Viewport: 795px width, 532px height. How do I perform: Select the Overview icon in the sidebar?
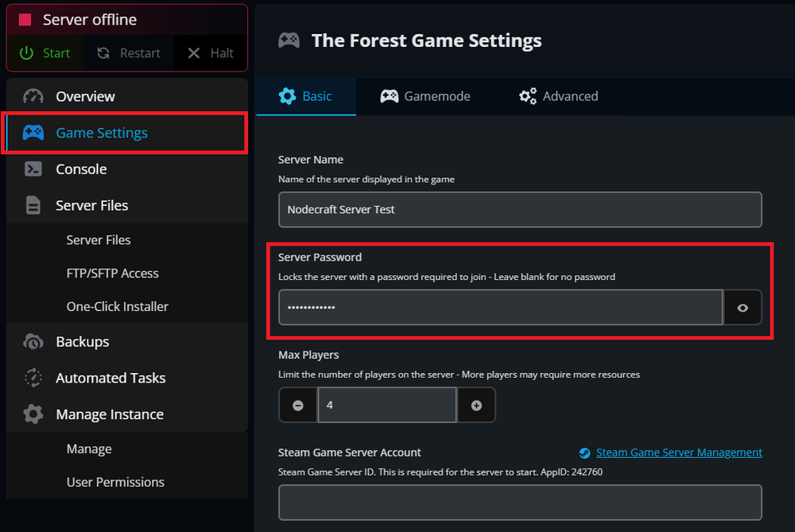point(32,96)
